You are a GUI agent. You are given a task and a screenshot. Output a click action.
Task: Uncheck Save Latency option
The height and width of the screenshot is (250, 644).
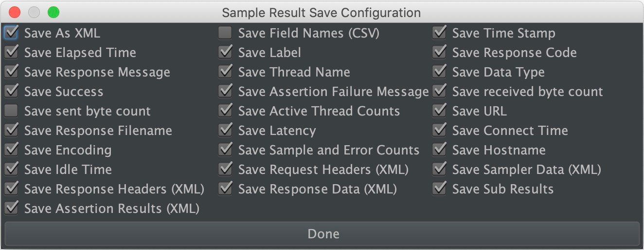[x=225, y=131]
